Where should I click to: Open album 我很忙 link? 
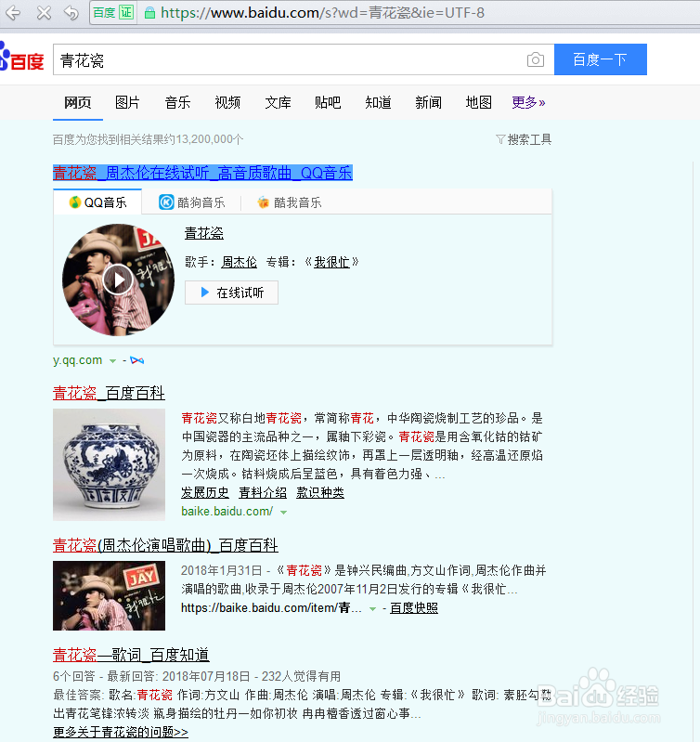click(331, 262)
